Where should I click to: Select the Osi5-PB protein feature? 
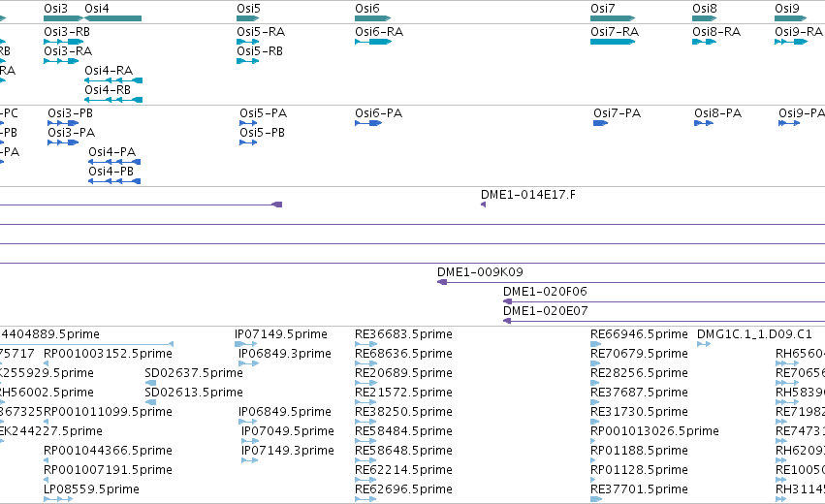pos(248,142)
